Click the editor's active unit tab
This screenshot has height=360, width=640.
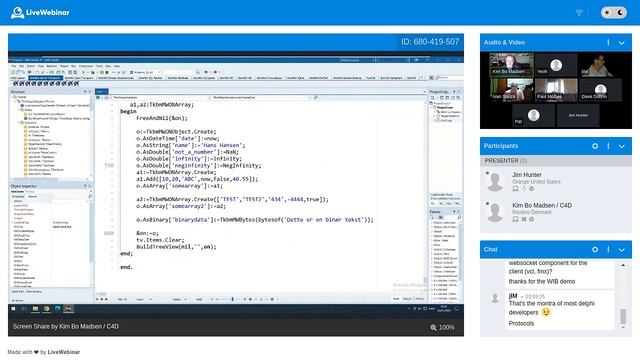(102, 91)
